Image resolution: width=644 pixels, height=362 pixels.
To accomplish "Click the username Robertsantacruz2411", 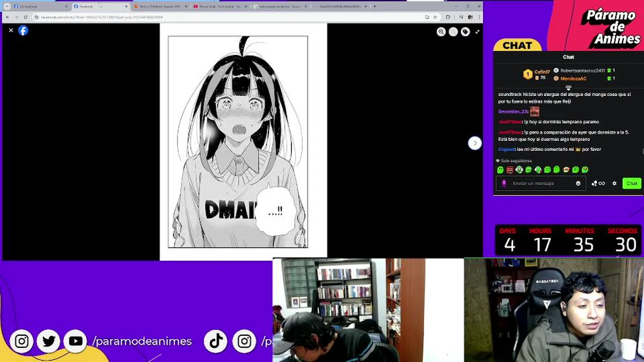I will (x=582, y=71).
